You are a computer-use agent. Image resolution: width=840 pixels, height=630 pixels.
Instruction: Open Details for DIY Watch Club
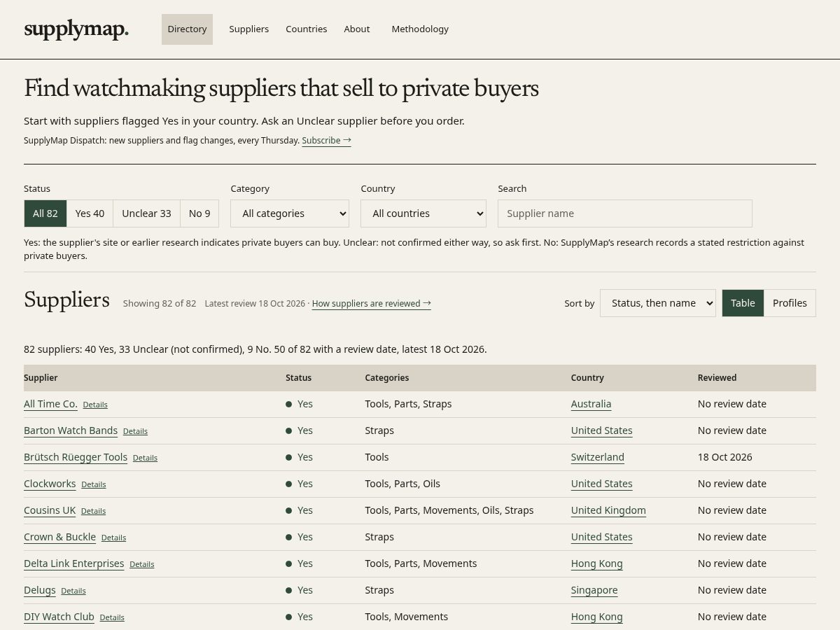112,617
